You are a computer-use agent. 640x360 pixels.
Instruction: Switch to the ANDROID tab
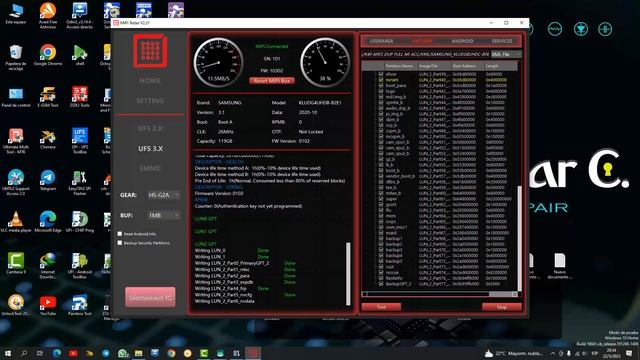[x=462, y=41]
